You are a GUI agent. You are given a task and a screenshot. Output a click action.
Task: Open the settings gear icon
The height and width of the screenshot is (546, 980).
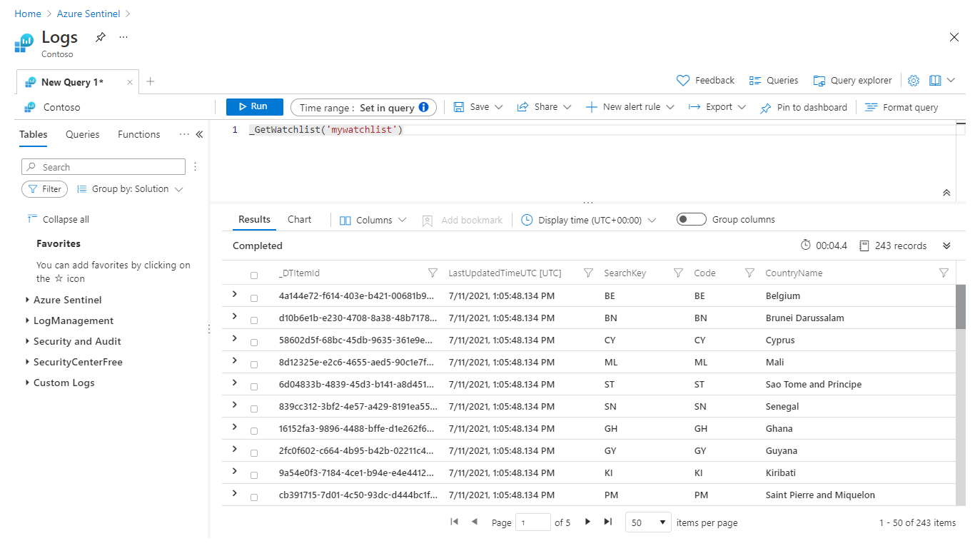(x=914, y=80)
